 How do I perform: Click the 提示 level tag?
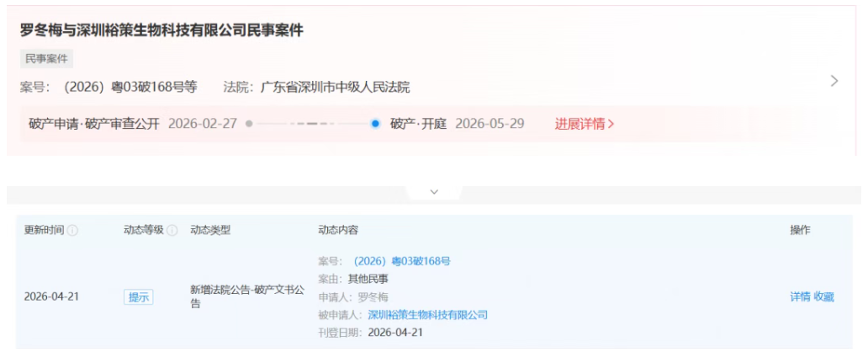coord(139,297)
